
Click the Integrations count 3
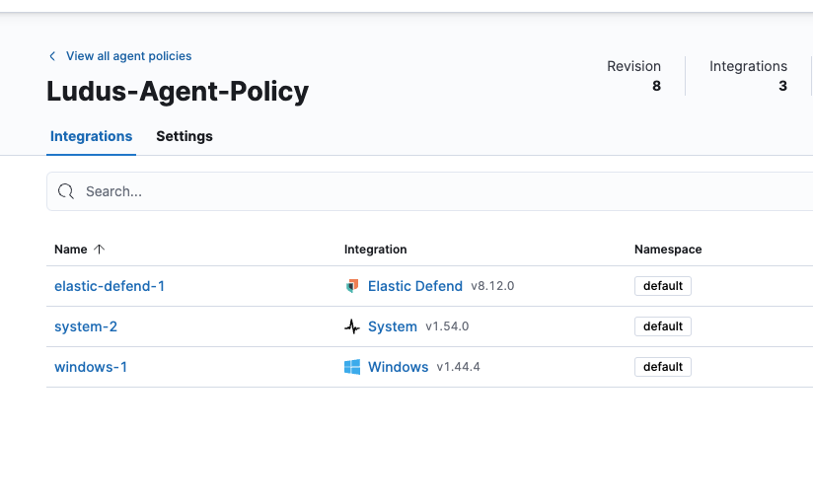tap(783, 86)
